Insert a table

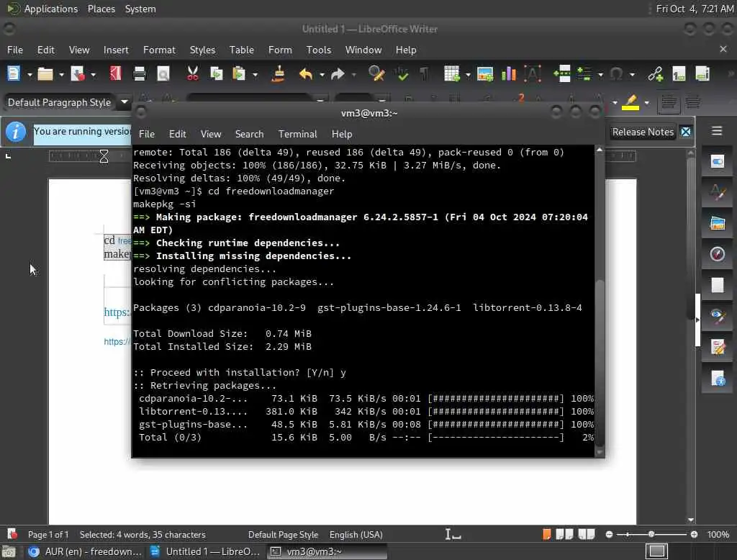pos(452,74)
